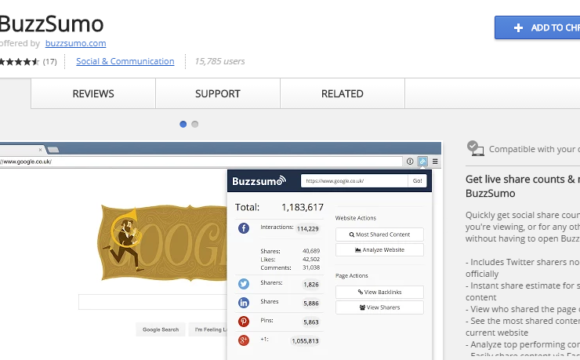Click the info icon in address bar

coord(410,161)
